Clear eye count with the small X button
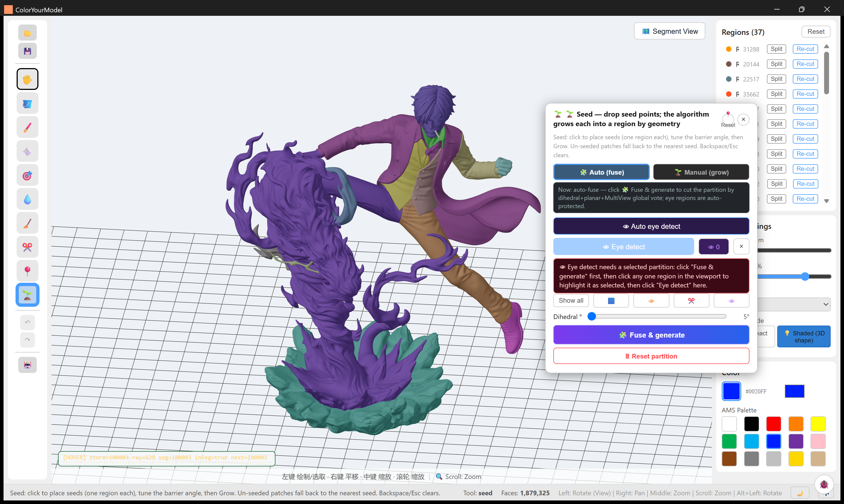844x504 pixels. click(741, 247)
